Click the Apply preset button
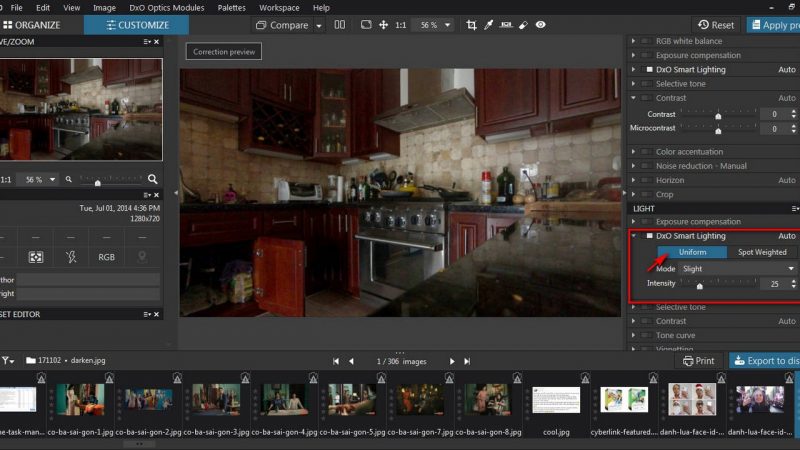This screenshot has width=800, height=450. coord(773,25)
